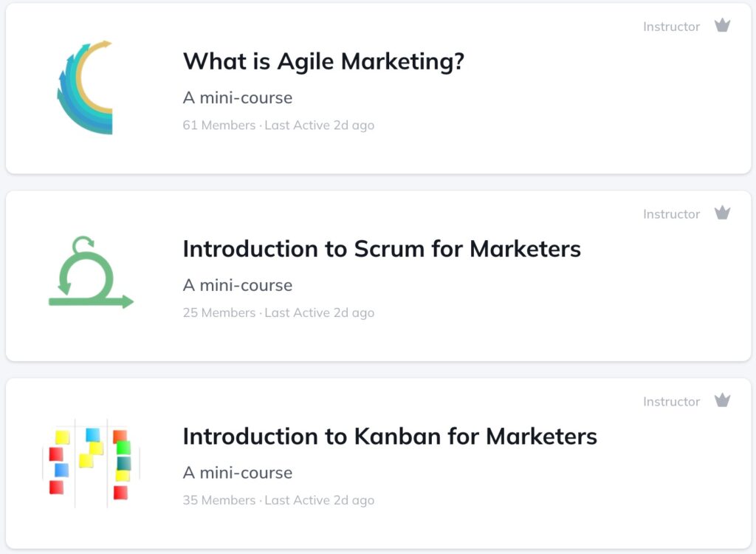Click the crown icon on Kanban course card
The image size is (756, 554).
tap(722, 400)
